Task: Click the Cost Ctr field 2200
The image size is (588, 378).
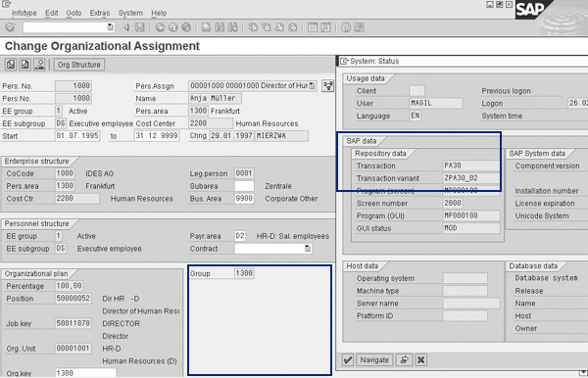Action: (x=77, y=199)
